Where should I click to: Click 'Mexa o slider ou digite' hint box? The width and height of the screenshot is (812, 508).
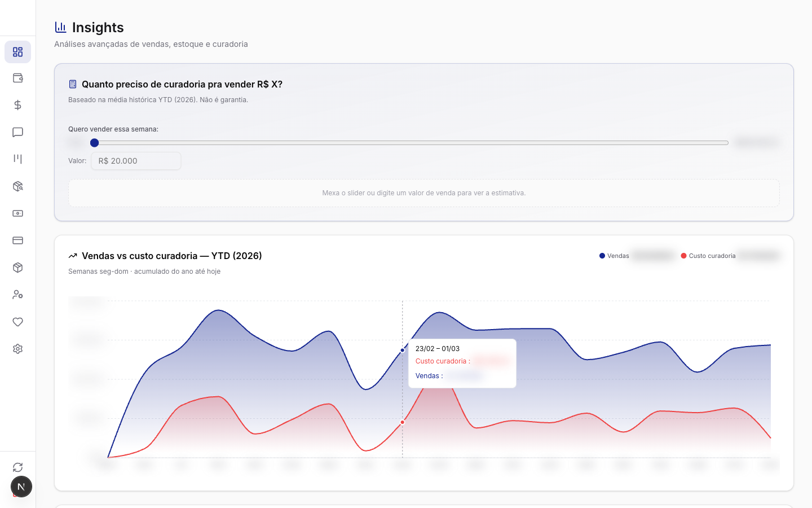coord(424,193)
